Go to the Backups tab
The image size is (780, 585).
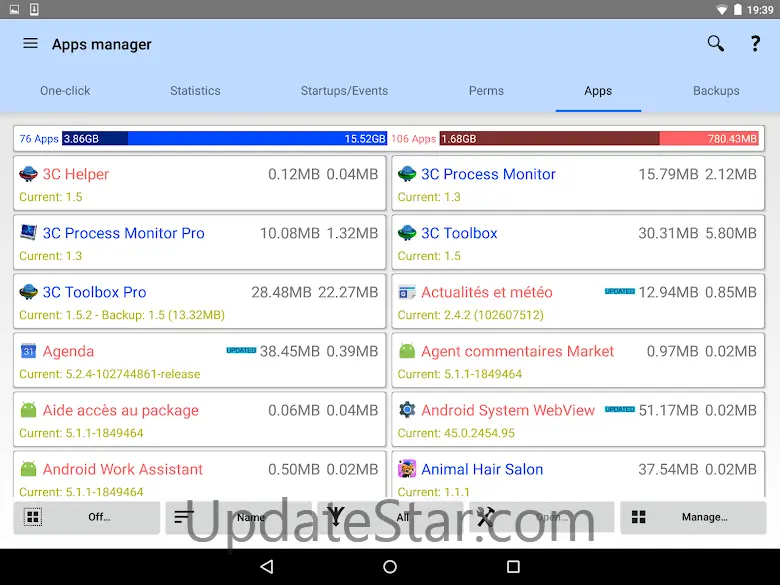click(x=716, y=91)
